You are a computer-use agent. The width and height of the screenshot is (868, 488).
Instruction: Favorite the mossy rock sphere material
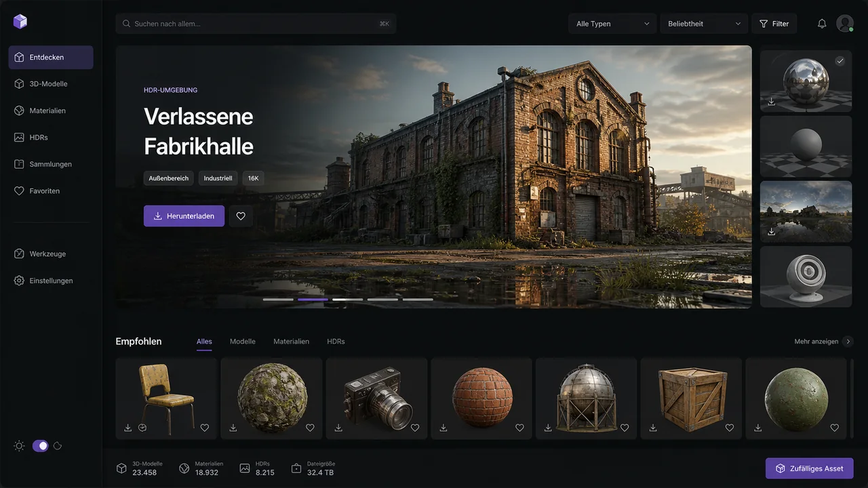pyautogui.click(x=310, y=428)
